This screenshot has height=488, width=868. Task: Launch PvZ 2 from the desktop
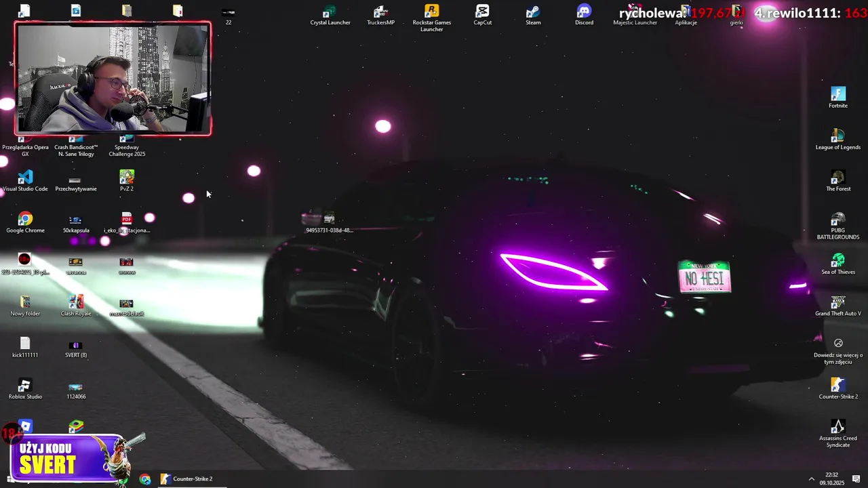pyautogui.click(x=127, y=181)
